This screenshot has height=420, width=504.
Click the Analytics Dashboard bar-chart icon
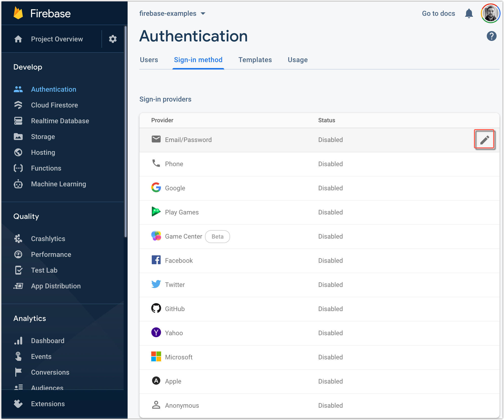18,341
